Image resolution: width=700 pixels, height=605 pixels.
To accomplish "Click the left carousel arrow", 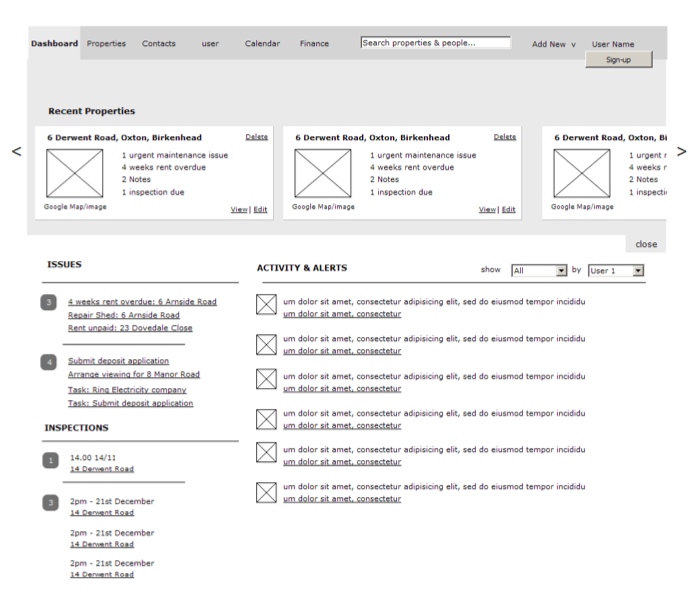I will [15, 152].
